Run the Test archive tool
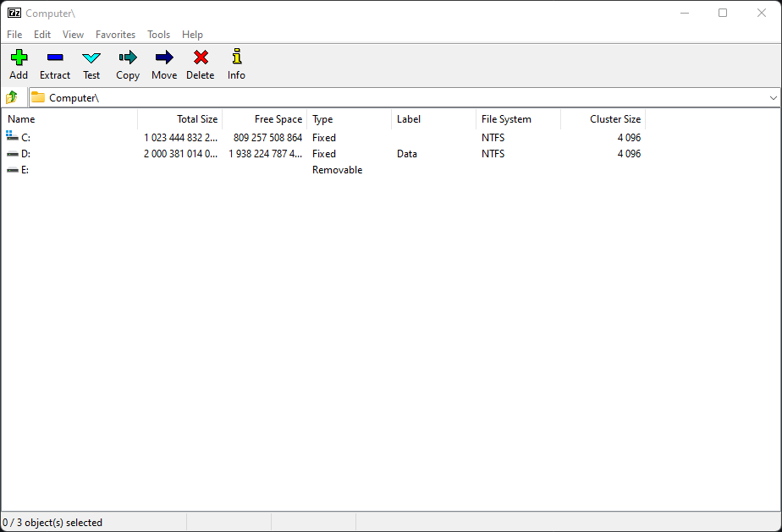This screenshot has height=532, width=782. (x=91, y=58)
